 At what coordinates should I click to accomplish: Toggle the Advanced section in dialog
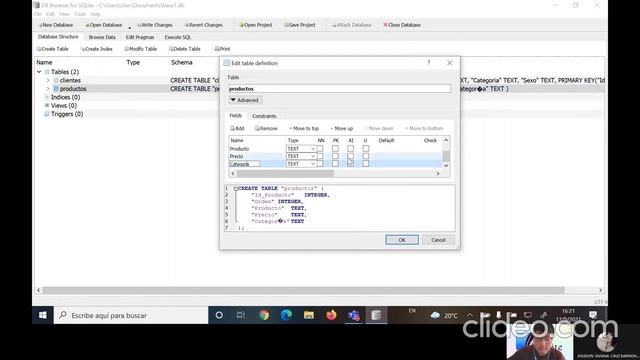point(245,100)
